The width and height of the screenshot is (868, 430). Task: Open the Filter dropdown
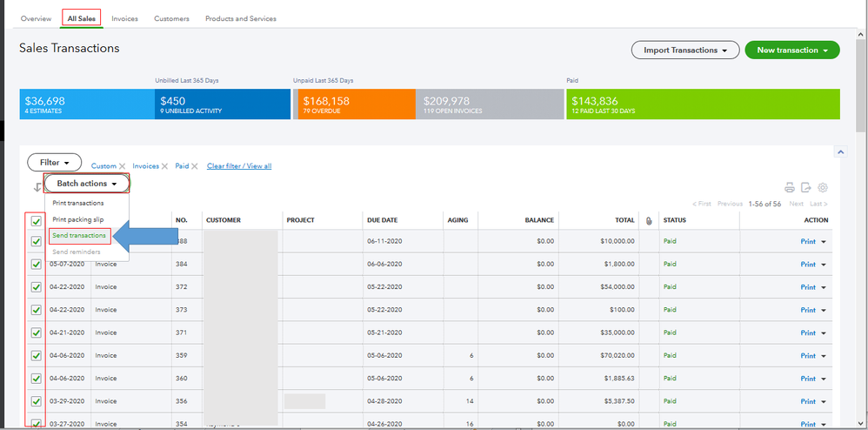click(54, 163)
